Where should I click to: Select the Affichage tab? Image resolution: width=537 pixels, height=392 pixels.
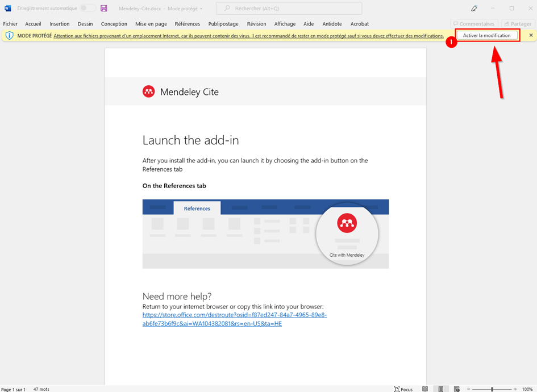[x=285, y=24]
